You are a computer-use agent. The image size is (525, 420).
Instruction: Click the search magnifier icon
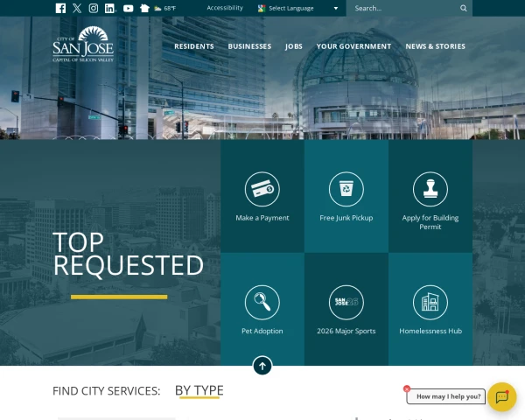pos(464,8)
